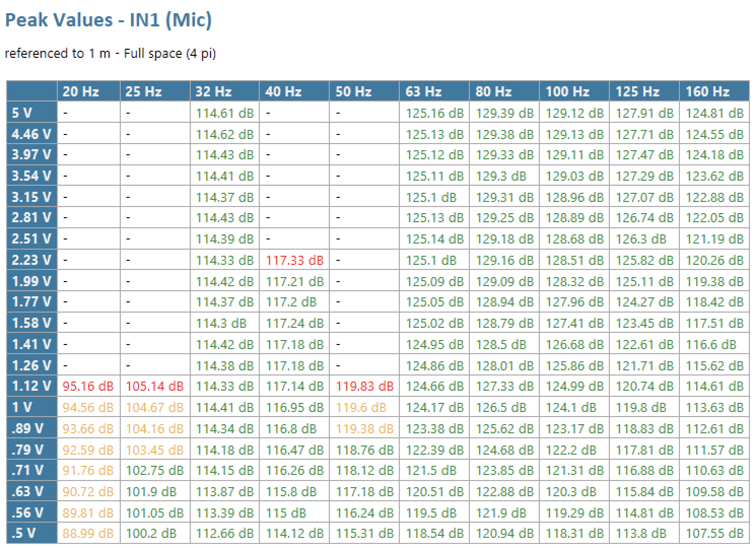The image size is (756, 548).
Task: Click the 120.94 dB cell
Action: tap(504, 534)
